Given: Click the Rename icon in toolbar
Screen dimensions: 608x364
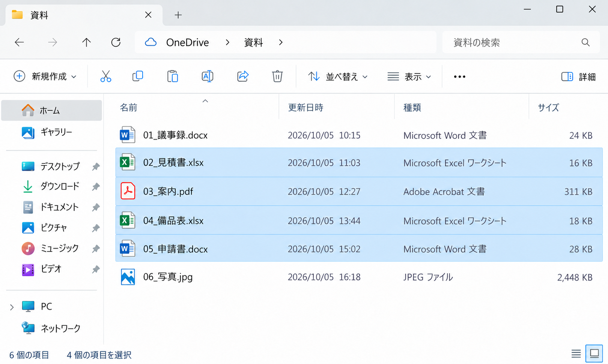Looking at the screenshot, I should click(208, 76).
